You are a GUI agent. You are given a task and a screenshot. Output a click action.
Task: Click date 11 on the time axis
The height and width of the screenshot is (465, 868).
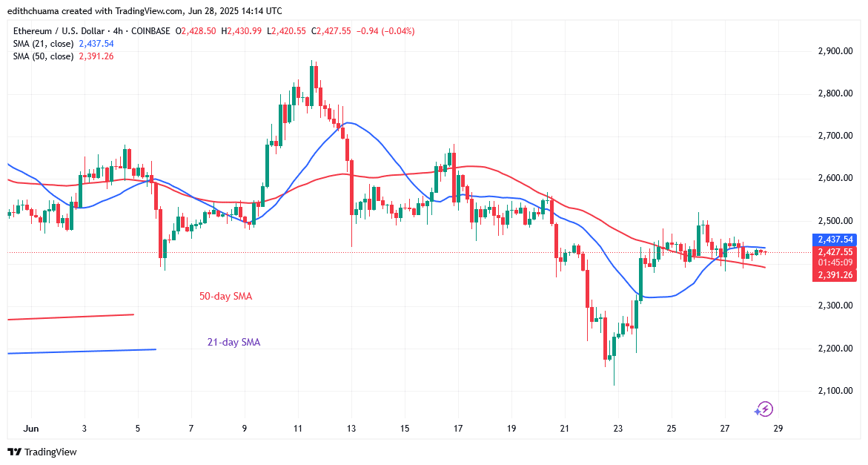(x=298, y=429)
